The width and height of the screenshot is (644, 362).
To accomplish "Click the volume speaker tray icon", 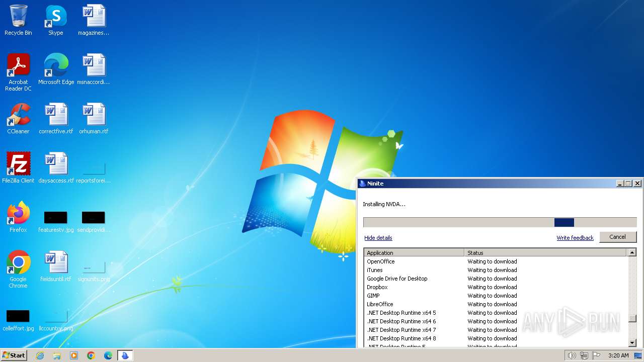I will coord(572,355).
